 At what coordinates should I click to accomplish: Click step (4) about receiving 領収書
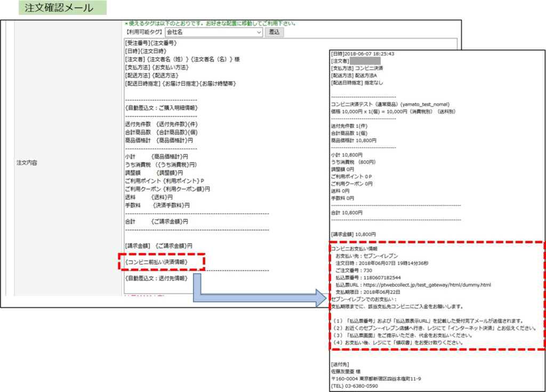398,342
